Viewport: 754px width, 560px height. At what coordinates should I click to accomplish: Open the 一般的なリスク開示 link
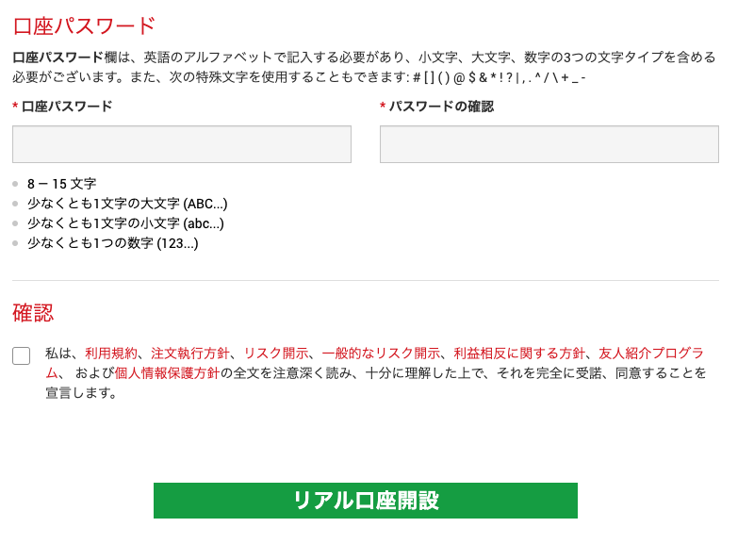click(382, 354)
